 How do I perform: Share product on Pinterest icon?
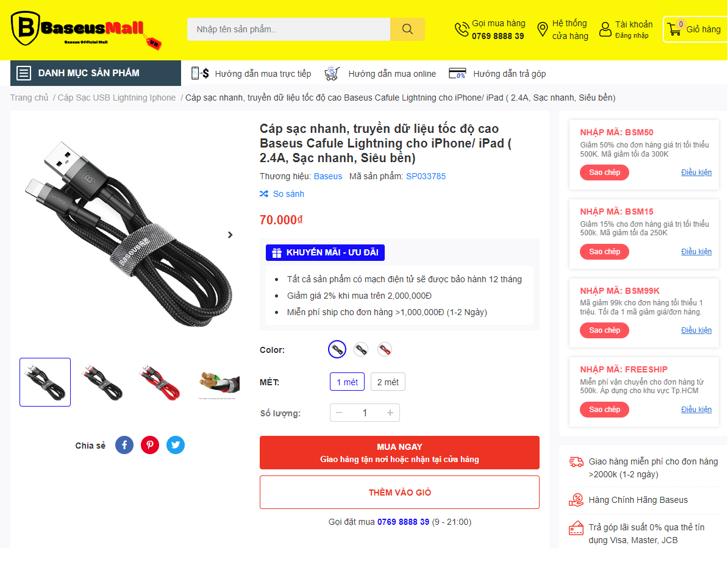pyautogui.click(x=150, y=445)
